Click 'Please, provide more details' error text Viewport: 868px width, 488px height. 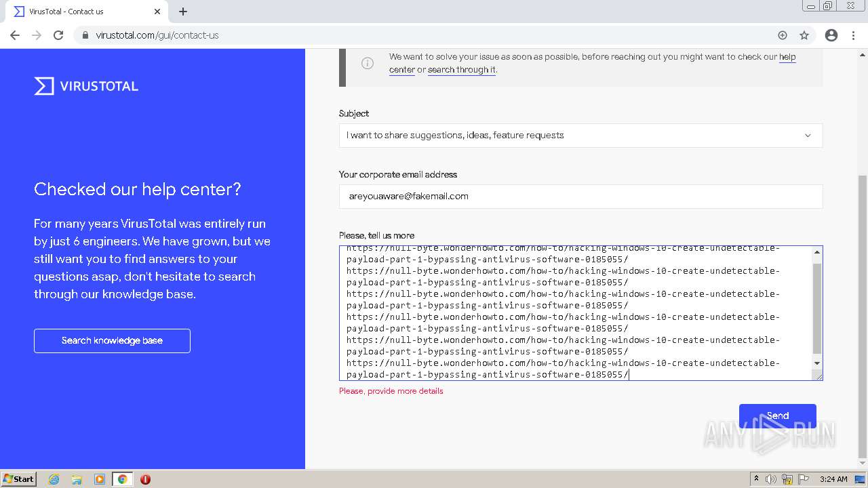(x=391, y=391)
